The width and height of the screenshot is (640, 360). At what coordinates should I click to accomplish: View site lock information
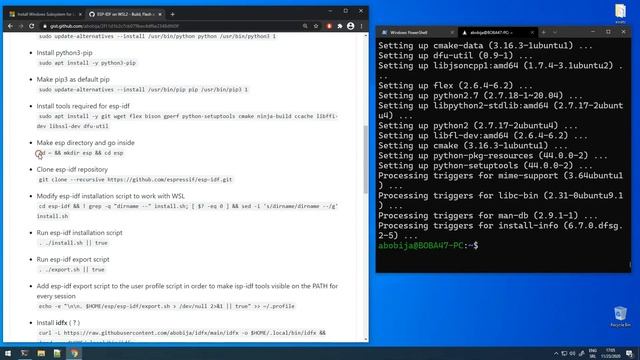tap(45, 26)
